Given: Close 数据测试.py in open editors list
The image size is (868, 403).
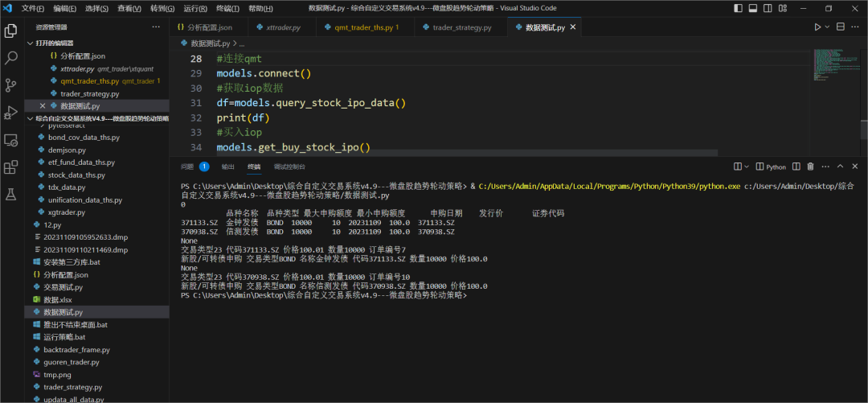Looking at the screenshot, I should (x=42, y=106).
